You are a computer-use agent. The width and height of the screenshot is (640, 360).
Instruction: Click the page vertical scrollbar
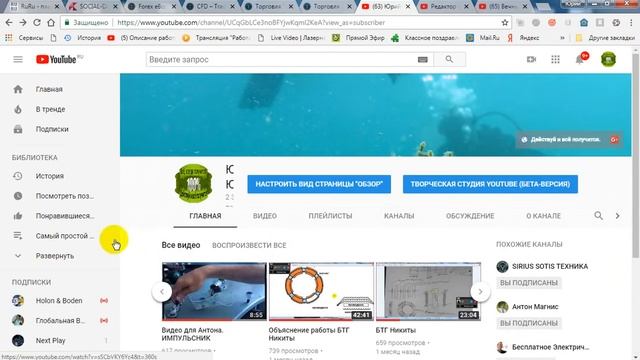635,155
